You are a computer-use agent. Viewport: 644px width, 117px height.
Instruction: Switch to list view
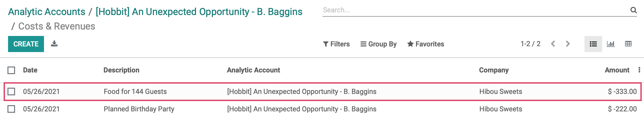point(593,44)
